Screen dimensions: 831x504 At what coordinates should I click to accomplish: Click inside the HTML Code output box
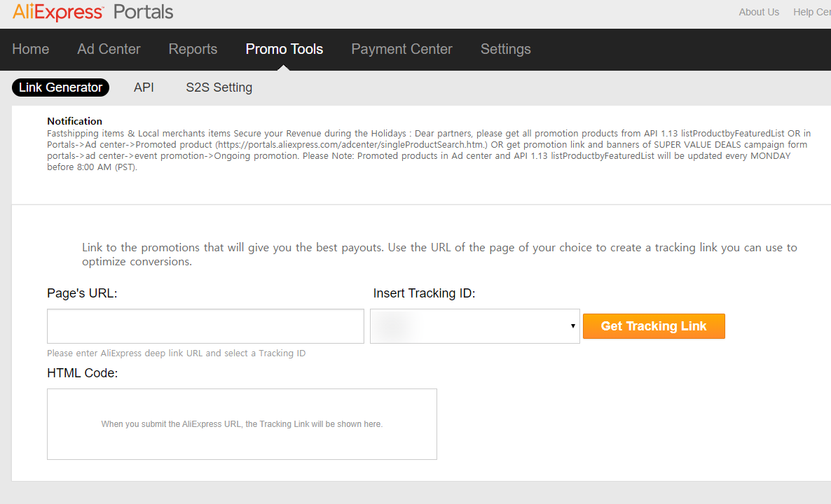coord(242,424)
